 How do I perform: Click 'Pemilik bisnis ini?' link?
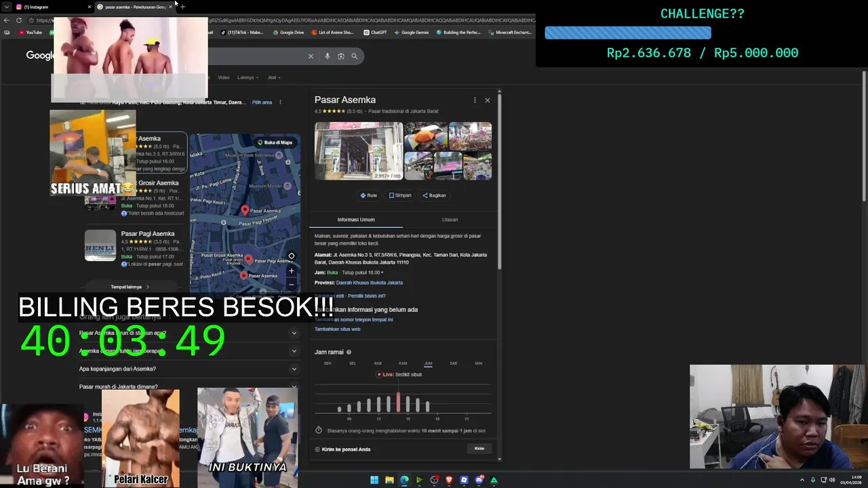coord(367,296)
